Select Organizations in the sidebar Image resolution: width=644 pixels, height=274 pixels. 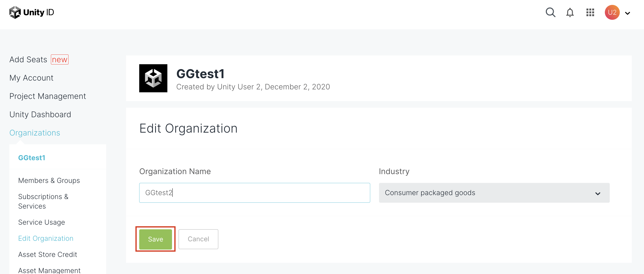(34, 133)
